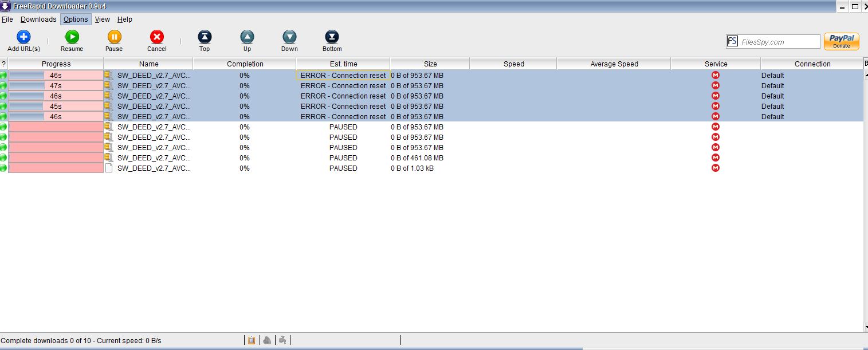Toggle clipboard monitoring icon in status bar

pyautogui.click(x=251, y=340)
